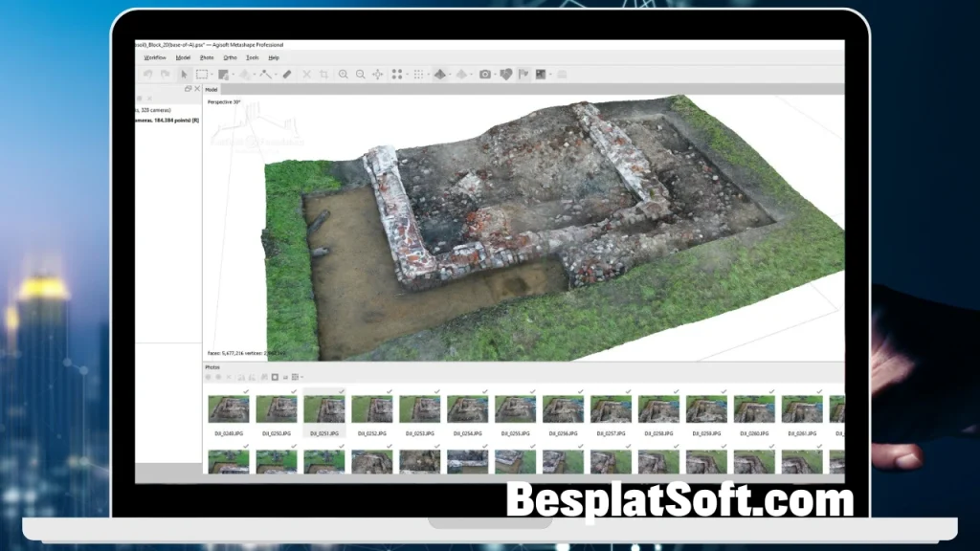Switch to Dense Cloud dotted grid icon

[419, 74]
